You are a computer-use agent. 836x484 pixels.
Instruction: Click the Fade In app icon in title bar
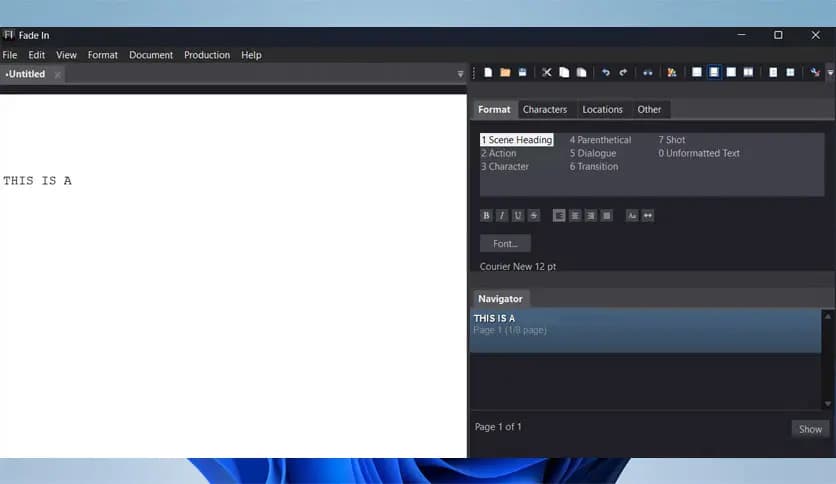[9, 35]
